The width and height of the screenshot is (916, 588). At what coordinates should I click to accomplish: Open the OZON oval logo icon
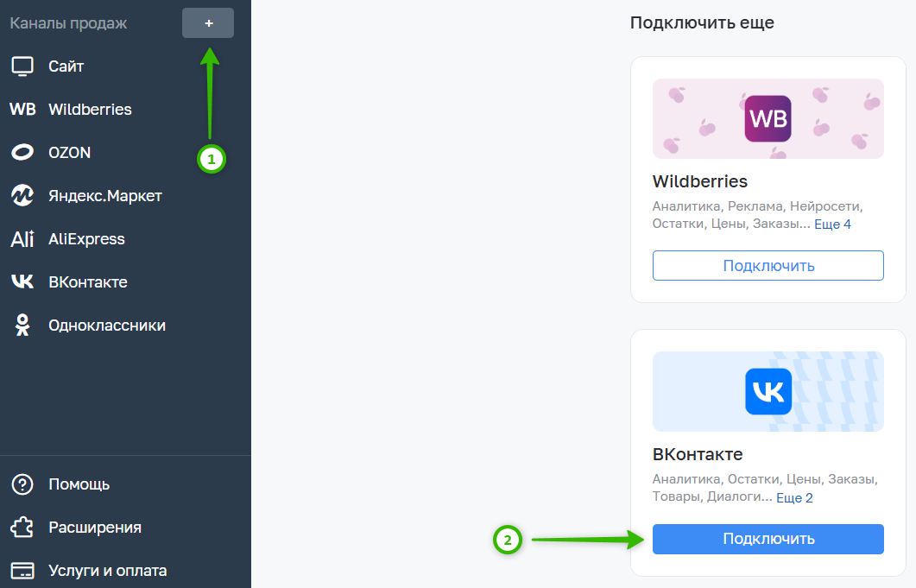[22, 153]
